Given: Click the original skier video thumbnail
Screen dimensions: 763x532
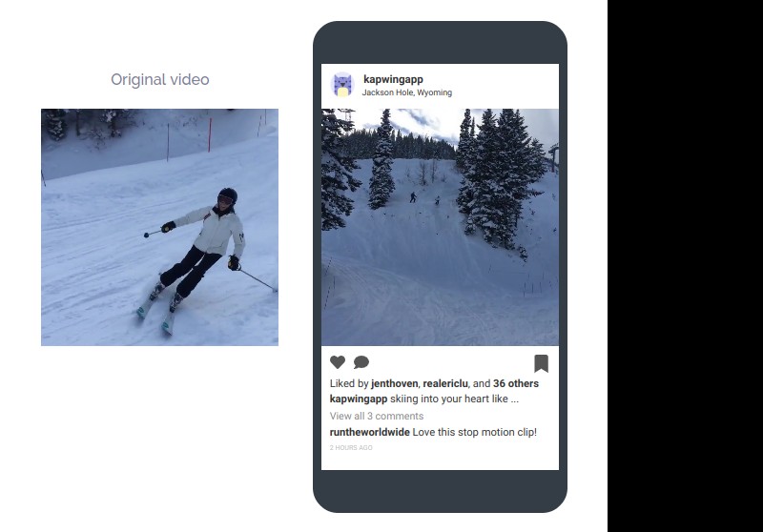Looking at the screenshot, I should [159, 227].
